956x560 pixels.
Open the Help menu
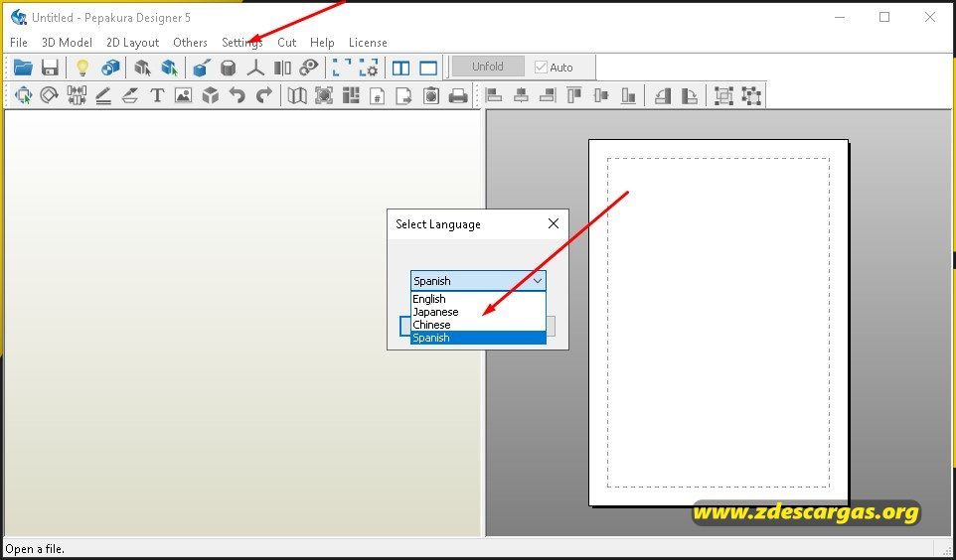[322, 43]
